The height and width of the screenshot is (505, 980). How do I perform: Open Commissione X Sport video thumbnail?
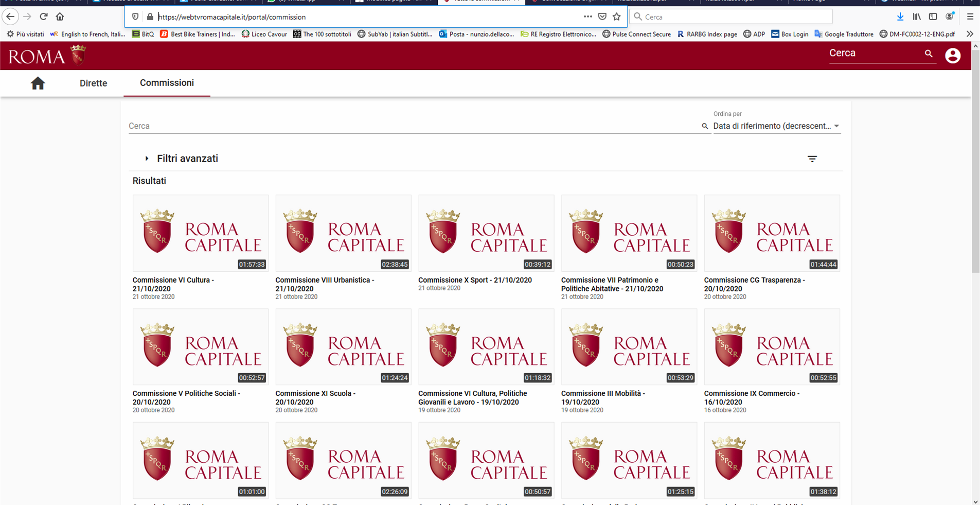pyautogui.click(x=486, y=233)
